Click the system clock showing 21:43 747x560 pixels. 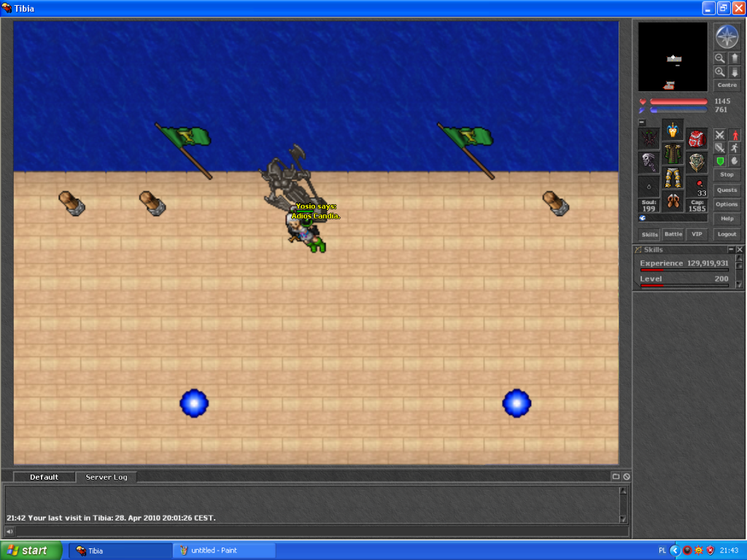click(729, 551)
